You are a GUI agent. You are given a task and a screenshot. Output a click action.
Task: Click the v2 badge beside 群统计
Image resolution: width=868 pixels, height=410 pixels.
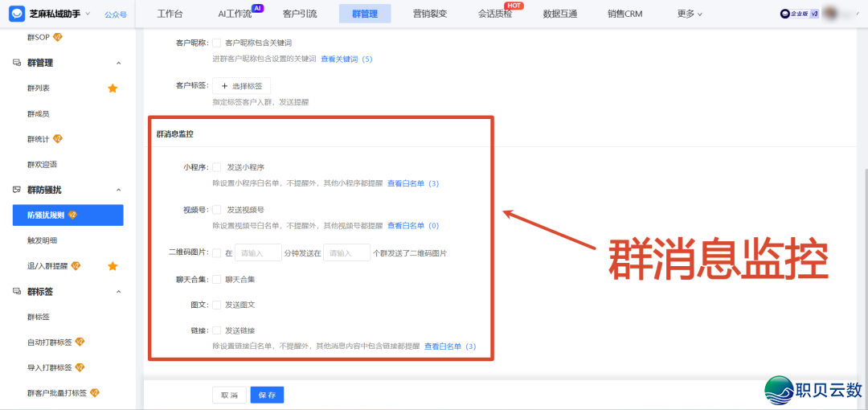[x=58, y=138]
